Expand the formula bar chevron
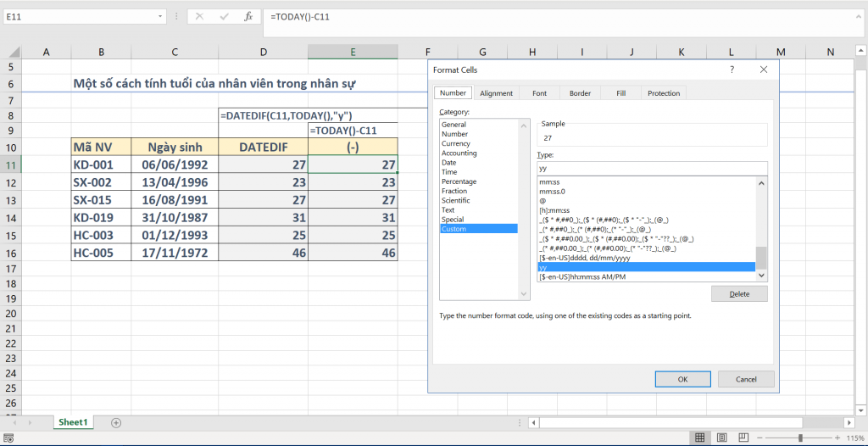Image resolution: width=868 pixels, height=446 pixels. point(857,16)
